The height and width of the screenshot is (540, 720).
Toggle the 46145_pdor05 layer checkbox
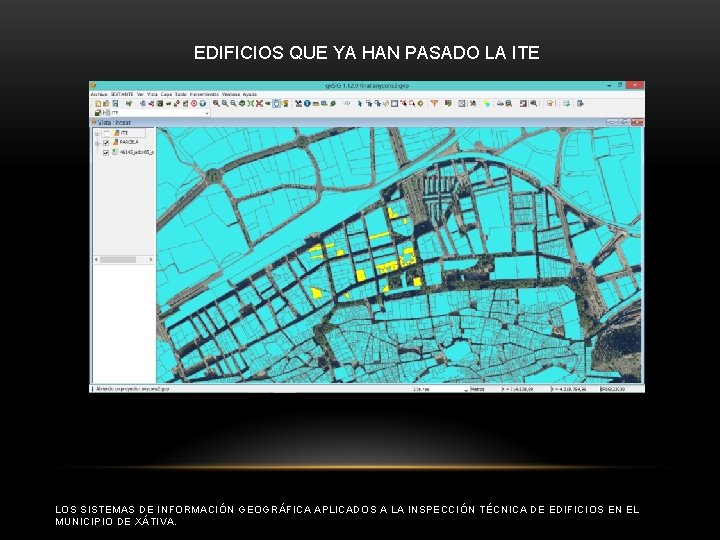coord(106,152)
